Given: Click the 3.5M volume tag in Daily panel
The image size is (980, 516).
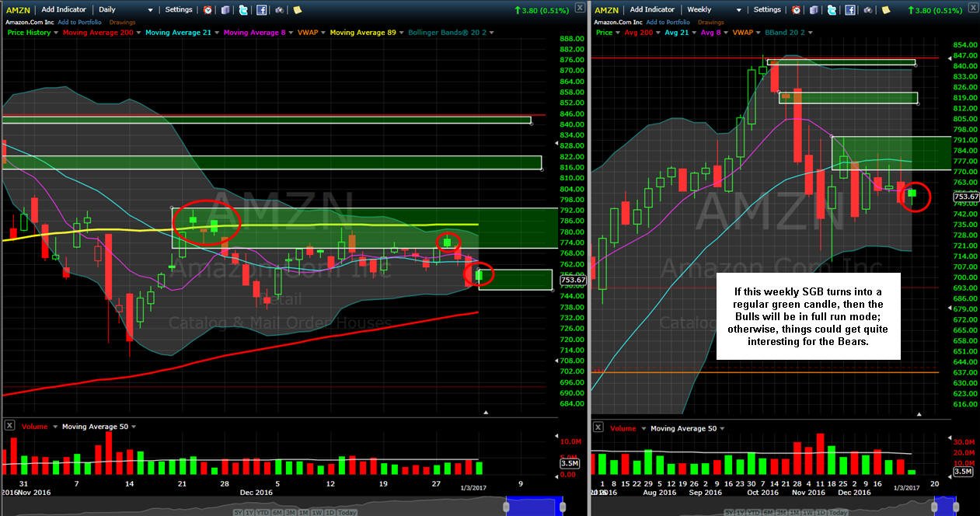Looking at the screenshot, I should (569, 464).
